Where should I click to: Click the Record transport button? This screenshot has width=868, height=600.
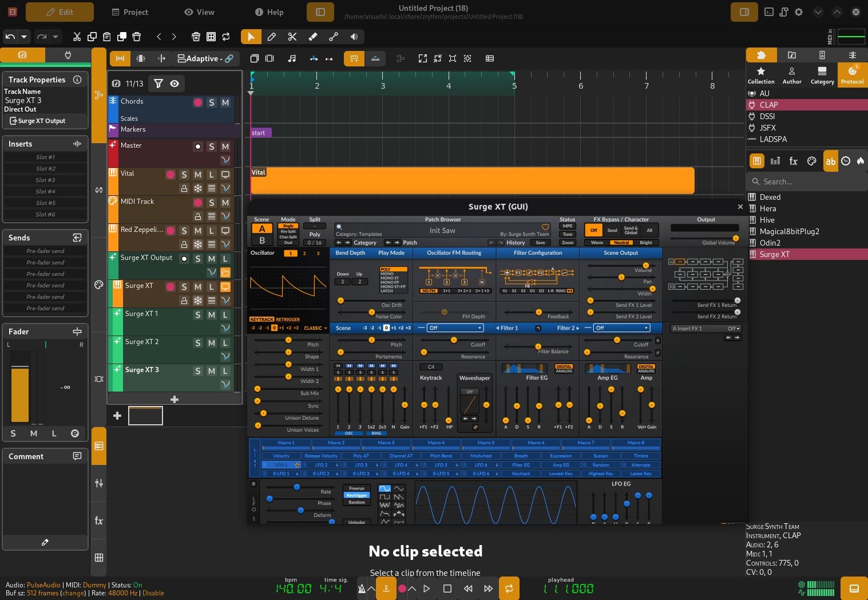pos(402,588)
